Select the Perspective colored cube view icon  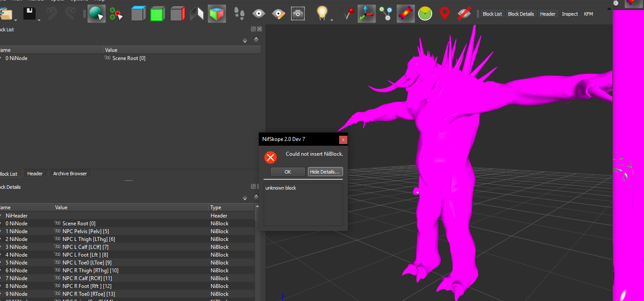(x=217, y=14)
